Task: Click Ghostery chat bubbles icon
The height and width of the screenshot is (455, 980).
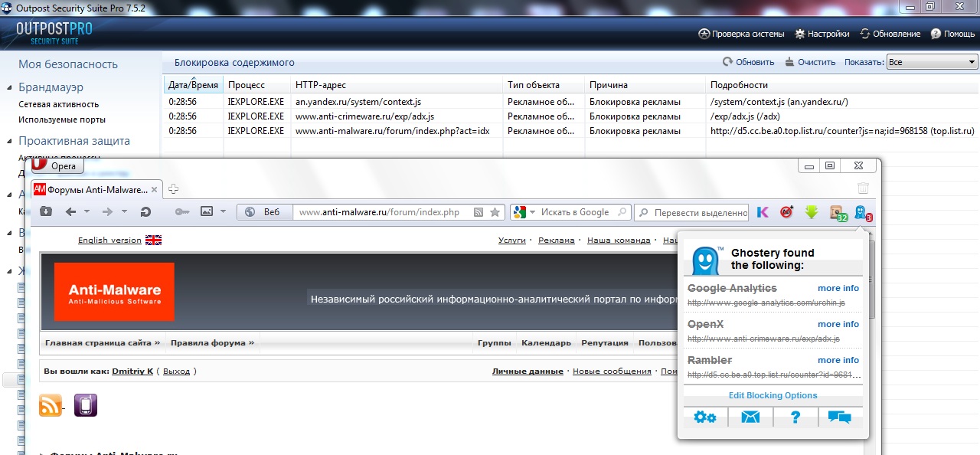Action: point(840,417)
